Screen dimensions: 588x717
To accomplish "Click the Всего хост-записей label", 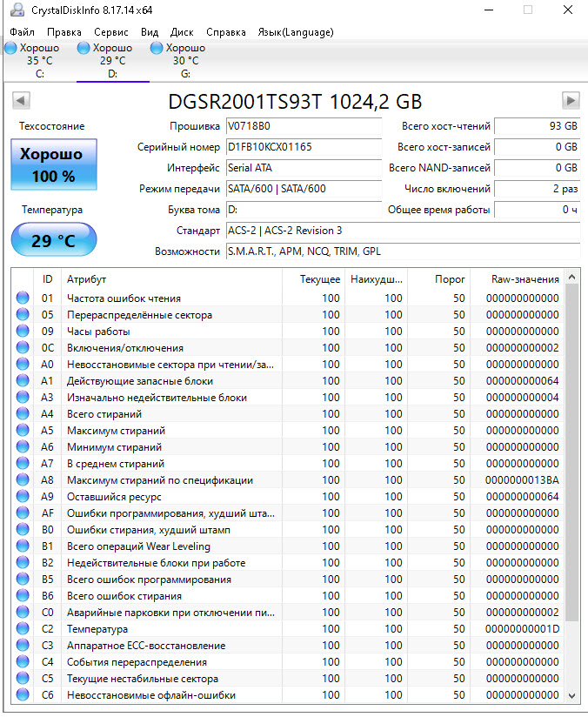I will tap(444, 147).
